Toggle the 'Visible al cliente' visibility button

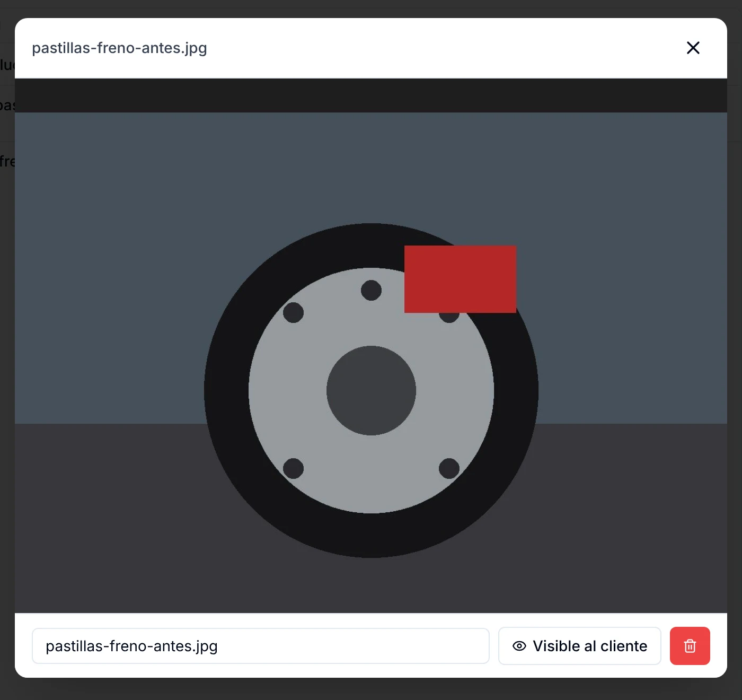click(x=579, y=646)
